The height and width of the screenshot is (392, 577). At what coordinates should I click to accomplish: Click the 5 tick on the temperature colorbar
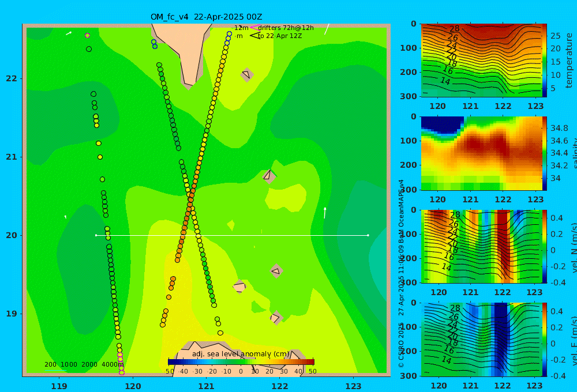(x=553, y=88)
